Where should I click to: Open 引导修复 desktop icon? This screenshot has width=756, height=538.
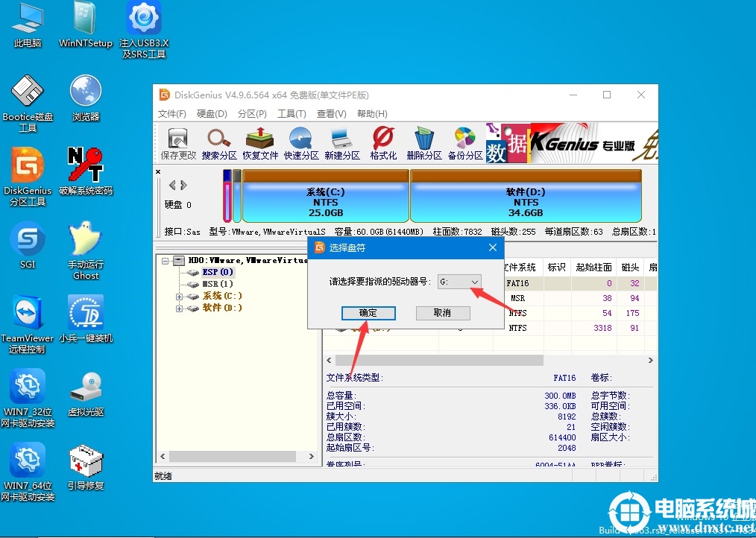(x=85, y=467)
